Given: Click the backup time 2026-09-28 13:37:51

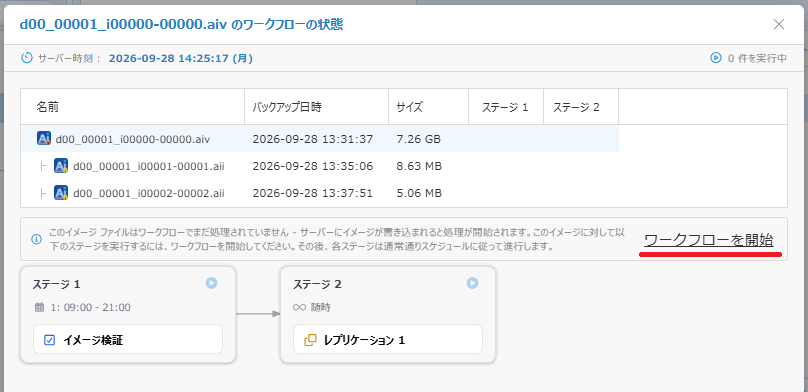Looking at the screenshot, I should (313, 194).
